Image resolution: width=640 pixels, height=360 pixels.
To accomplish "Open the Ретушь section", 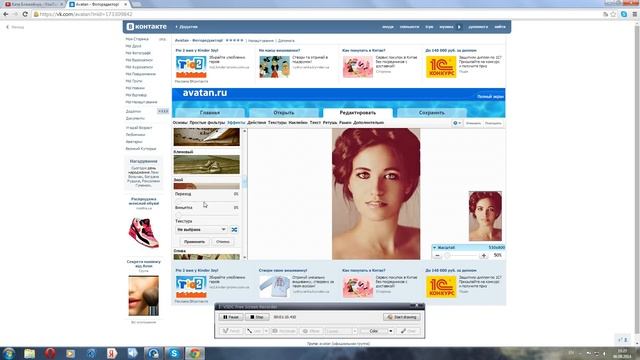I will (x=330, y=122).
